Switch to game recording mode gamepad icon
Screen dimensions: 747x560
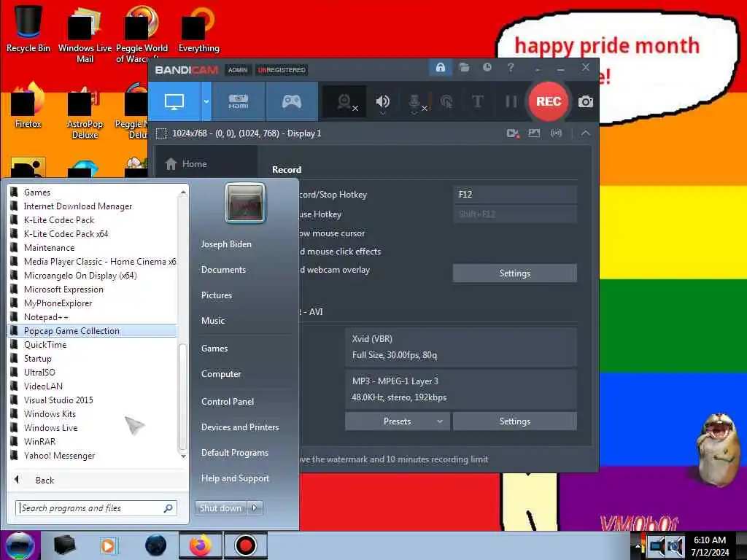pos(292,101)
